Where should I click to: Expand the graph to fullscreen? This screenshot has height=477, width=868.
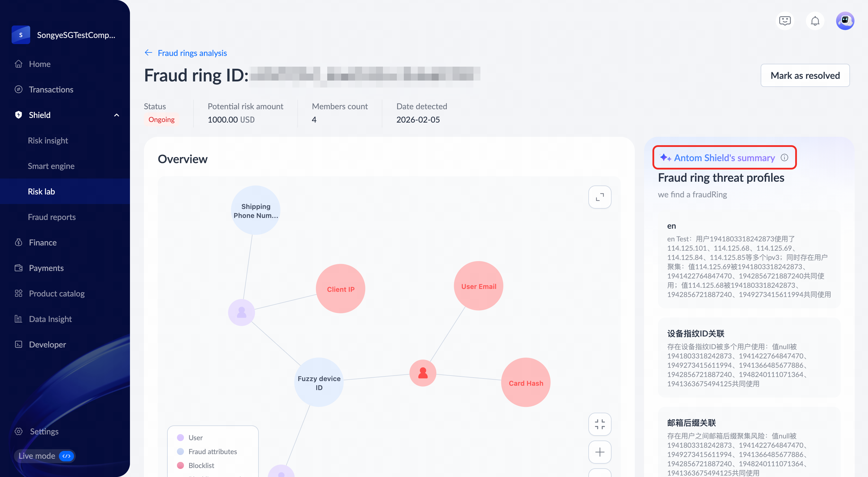point(599,197)
